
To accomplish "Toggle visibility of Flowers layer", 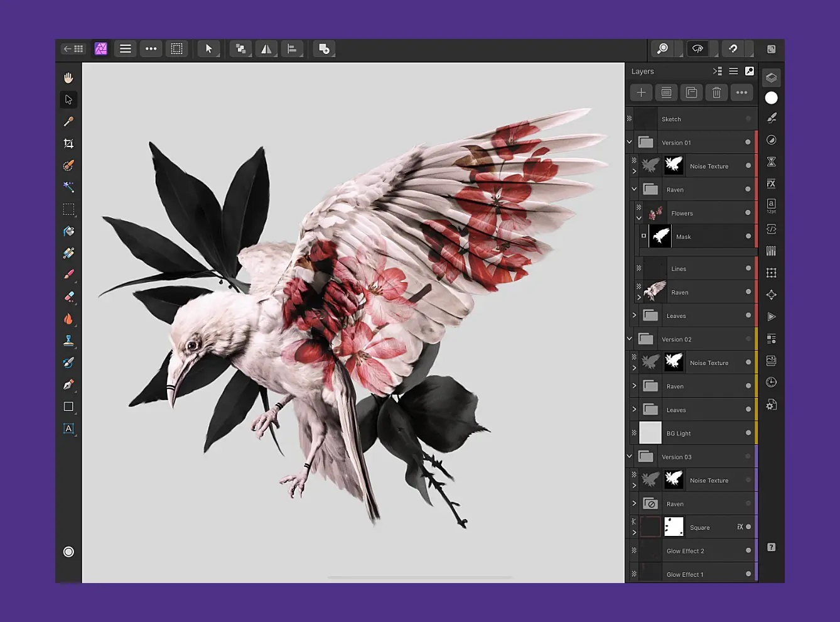I will tap(748, 213).
